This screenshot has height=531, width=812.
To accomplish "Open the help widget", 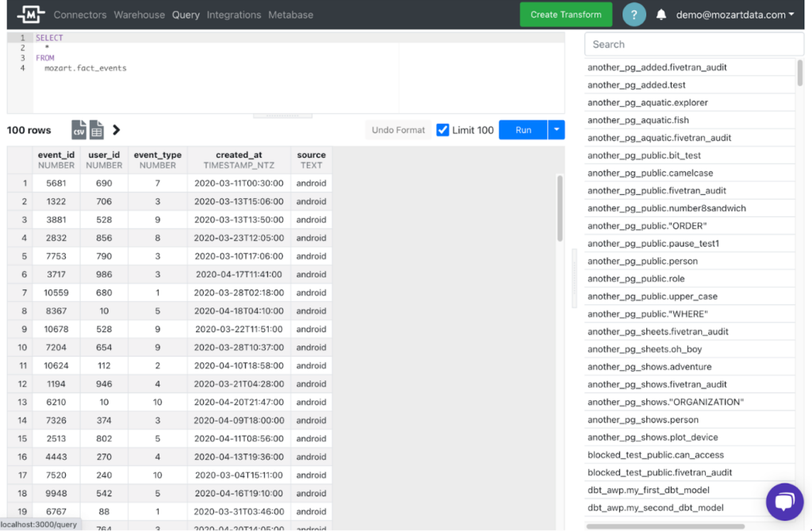I will point(634,14).
